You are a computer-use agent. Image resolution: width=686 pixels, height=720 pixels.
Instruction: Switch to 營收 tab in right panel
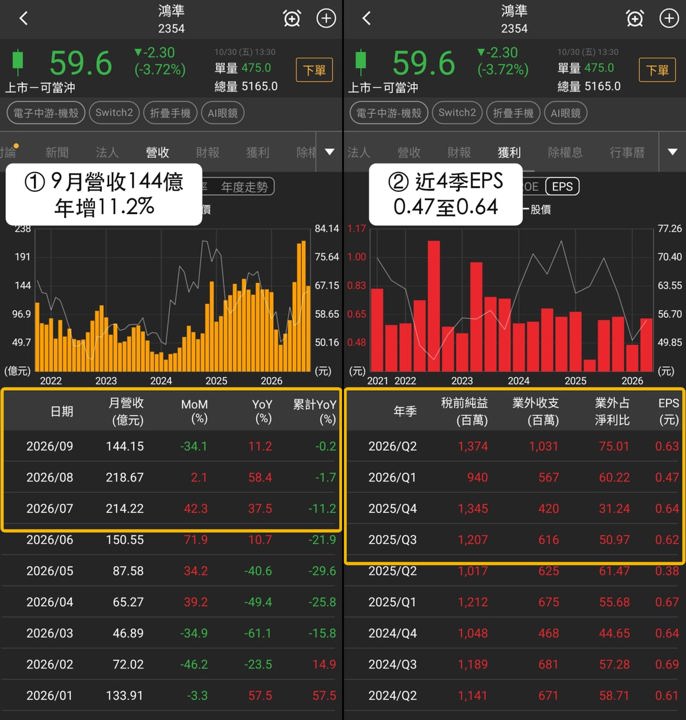pos(409,152)
